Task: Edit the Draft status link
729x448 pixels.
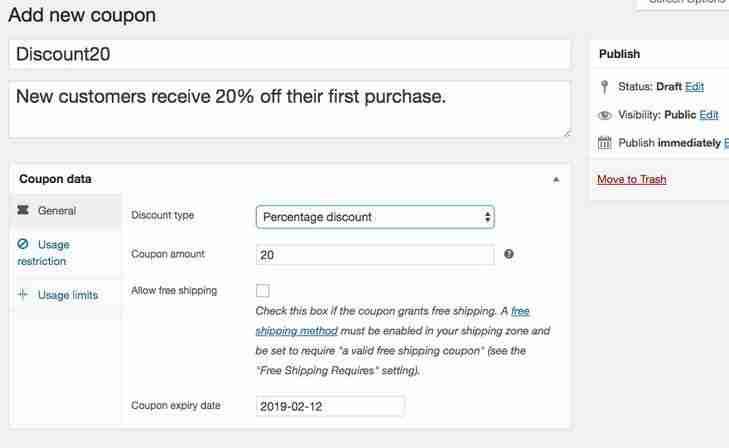Action: pyautogui.click(x=695, y=87)
